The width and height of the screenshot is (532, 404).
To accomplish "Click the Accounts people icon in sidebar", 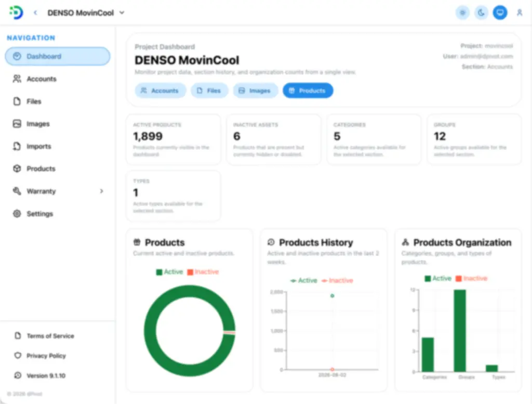I will 17,79.
